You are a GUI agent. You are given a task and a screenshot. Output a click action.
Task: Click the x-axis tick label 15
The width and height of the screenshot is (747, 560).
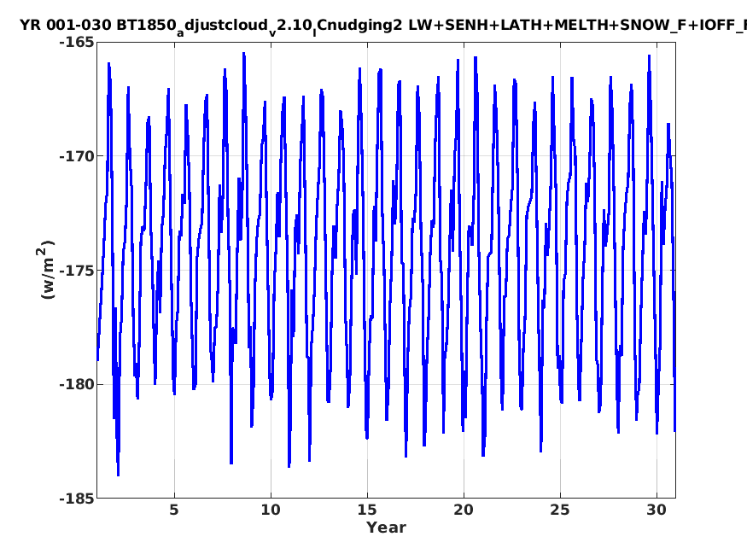(367, 510)
